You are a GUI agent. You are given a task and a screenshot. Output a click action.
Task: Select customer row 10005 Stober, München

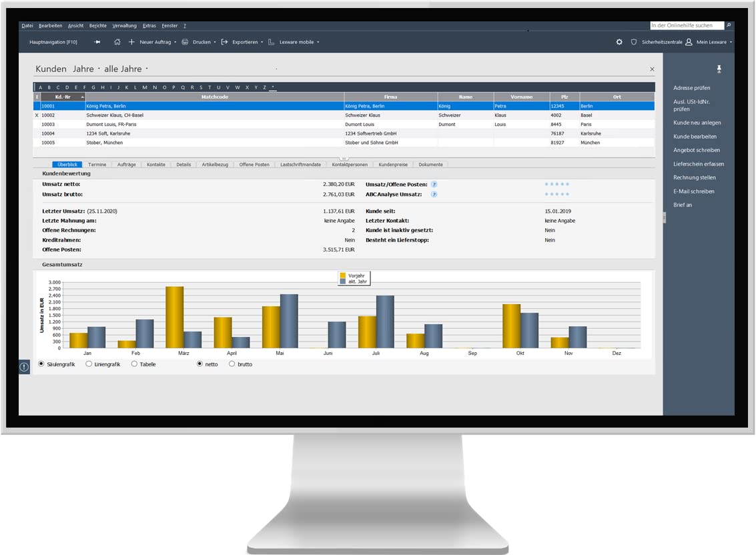[x=344, y=143]
